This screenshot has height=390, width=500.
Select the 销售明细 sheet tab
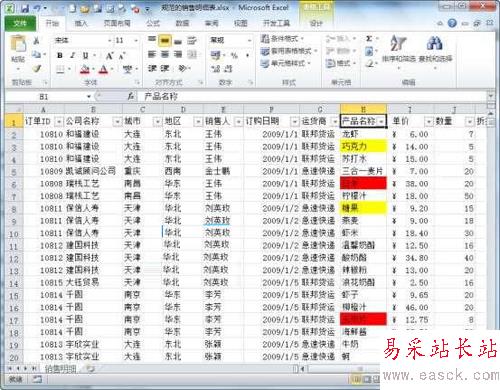[60, 369]
